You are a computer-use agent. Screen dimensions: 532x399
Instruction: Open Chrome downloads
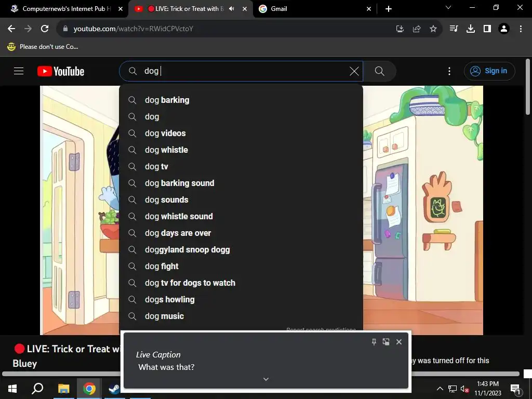click(471, 29)
